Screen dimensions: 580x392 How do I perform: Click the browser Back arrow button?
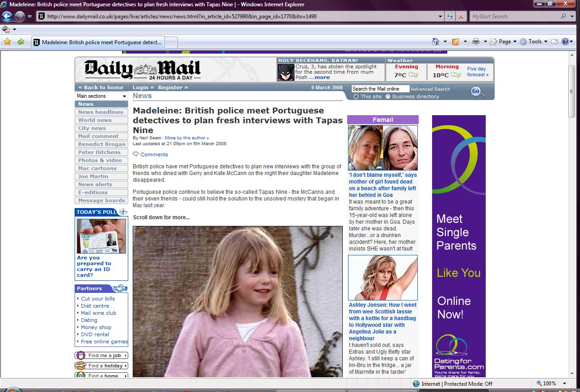(x=7, y=17)
